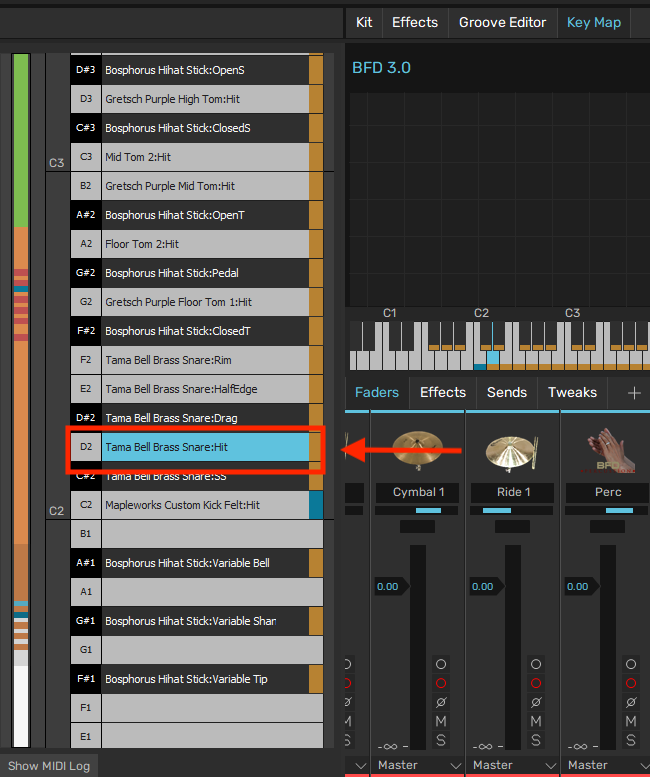The image size is (650, 777).
Task: Select G2 Gretsch Purple Floor Tom 1:Hit row
Action: click(197, 302)
